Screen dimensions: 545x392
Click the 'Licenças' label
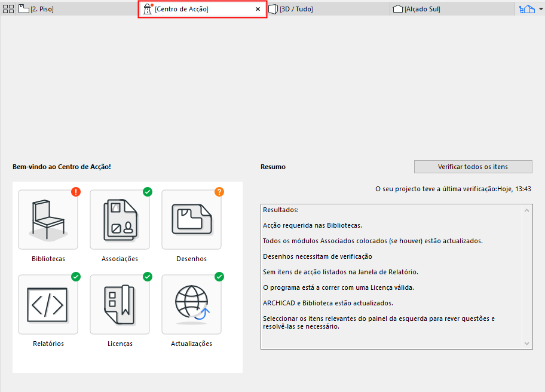pyautogui.click(x=120, y=344)
